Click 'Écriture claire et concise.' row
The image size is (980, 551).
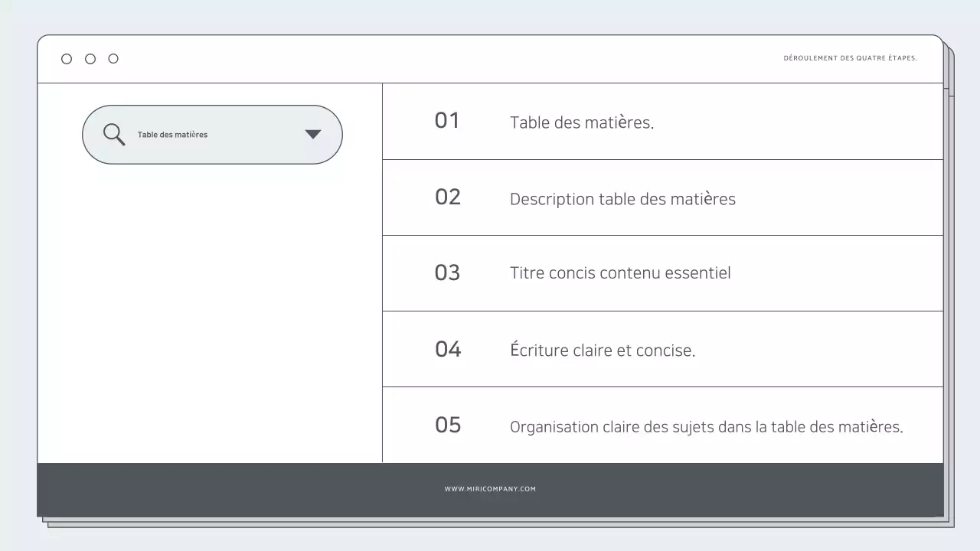(603, 350)
